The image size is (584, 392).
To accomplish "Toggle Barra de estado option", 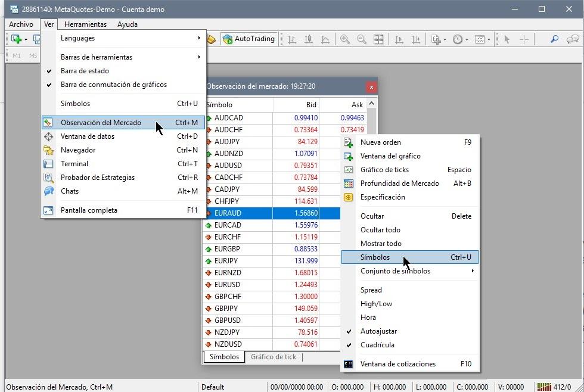I will [123, 71].
